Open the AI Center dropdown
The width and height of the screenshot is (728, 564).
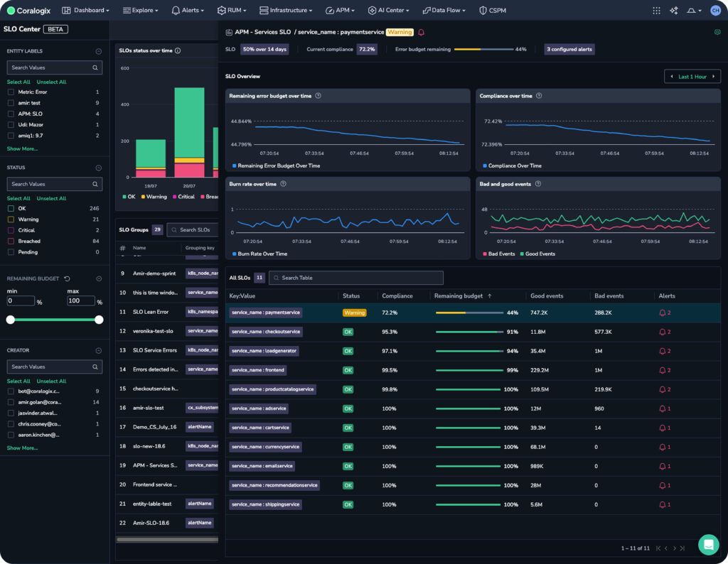pyautogui.click(x=388, y=10)
